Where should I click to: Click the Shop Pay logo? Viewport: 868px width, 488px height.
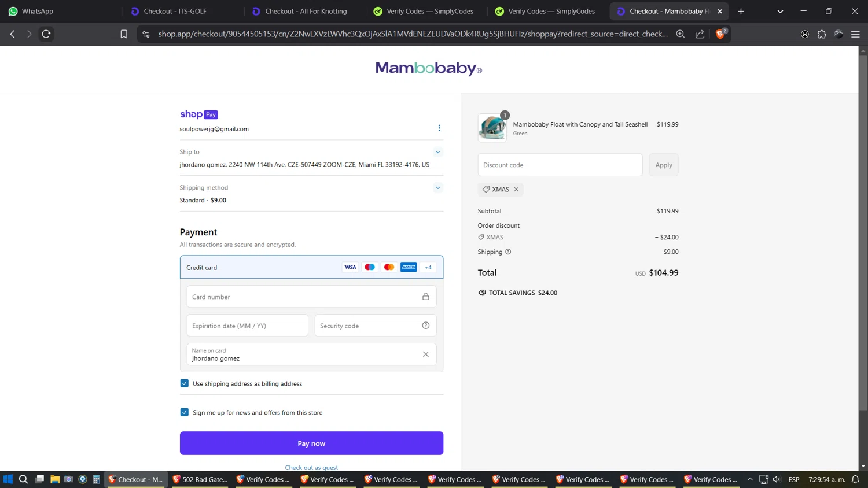[x=198, y=114]
